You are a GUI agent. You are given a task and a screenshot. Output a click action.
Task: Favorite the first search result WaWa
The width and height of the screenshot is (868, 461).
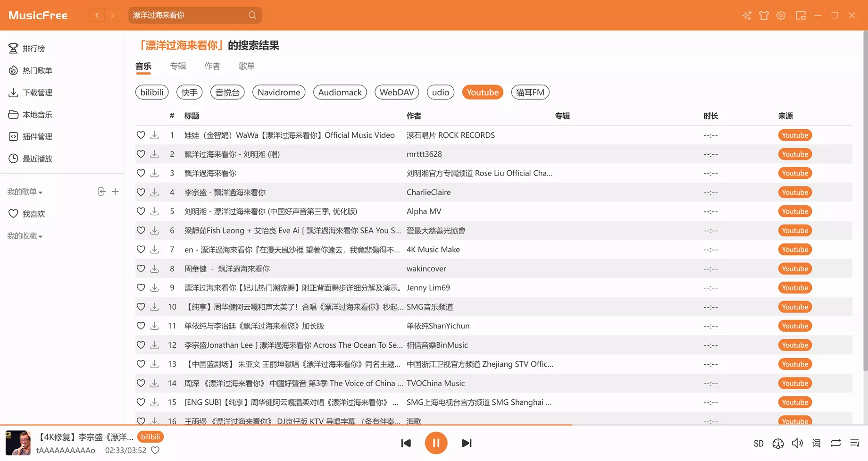click(141, 135)
